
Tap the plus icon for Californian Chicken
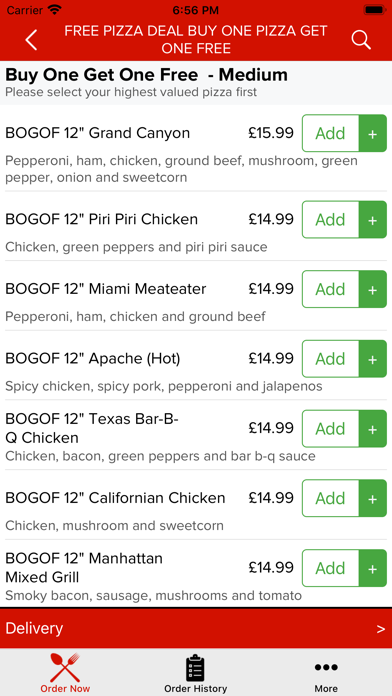click(373, 498)
